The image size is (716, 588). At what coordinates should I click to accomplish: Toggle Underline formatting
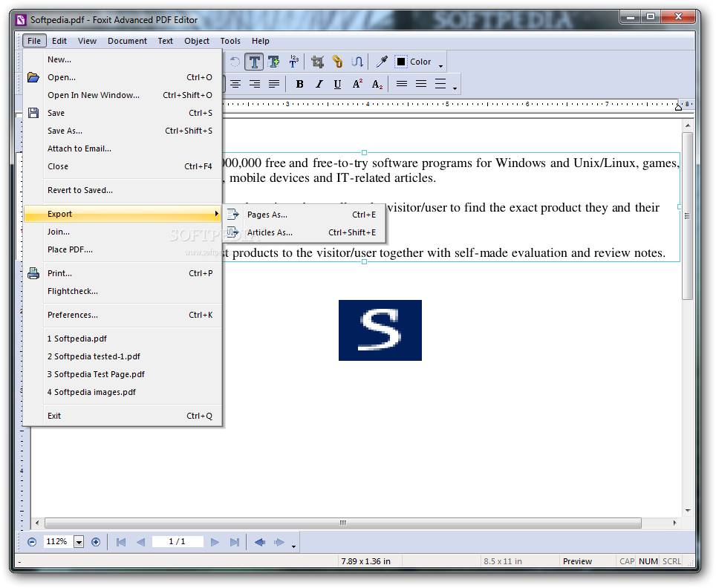point(337,84)
